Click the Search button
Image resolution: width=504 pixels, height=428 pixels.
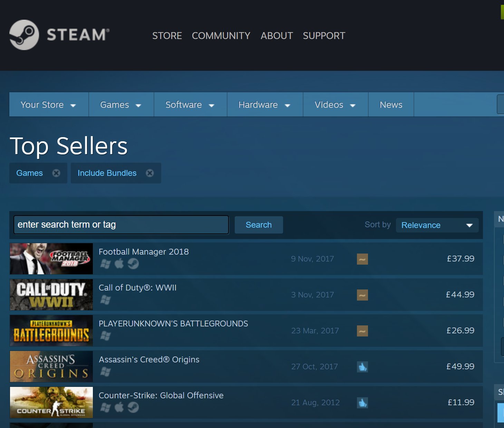tap(259, 225)
